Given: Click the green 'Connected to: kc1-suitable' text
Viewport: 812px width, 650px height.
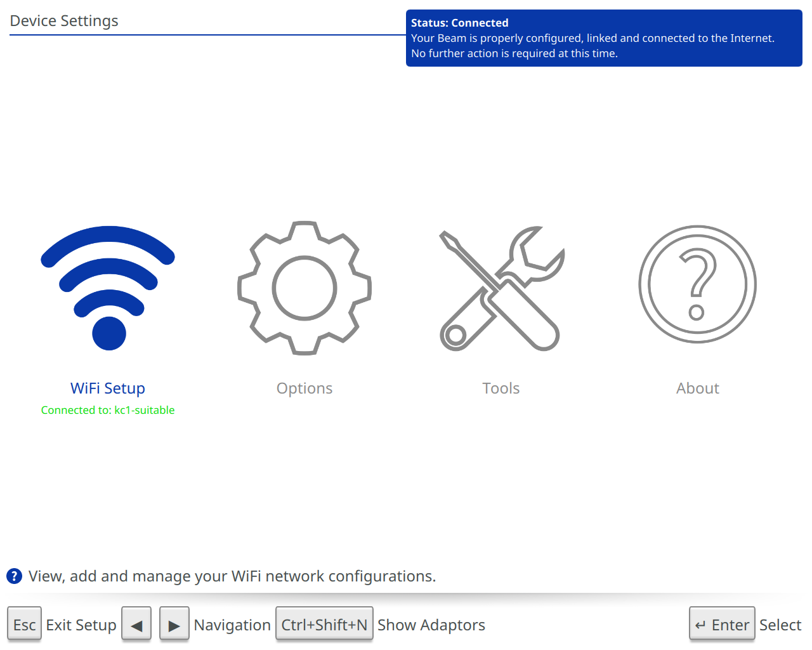Looking at the screenshot, I should [108, 410].
